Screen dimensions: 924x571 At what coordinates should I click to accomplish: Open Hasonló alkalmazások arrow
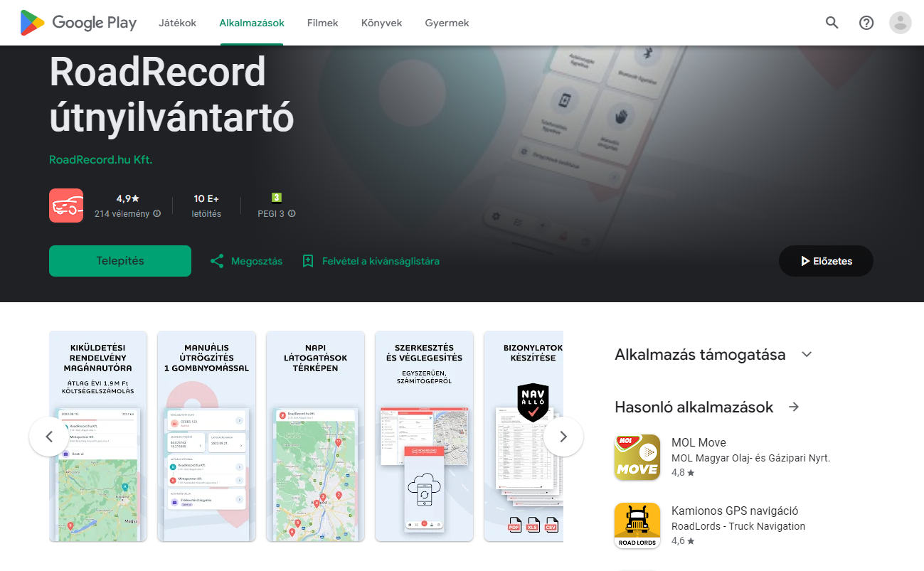pos(794,407)
